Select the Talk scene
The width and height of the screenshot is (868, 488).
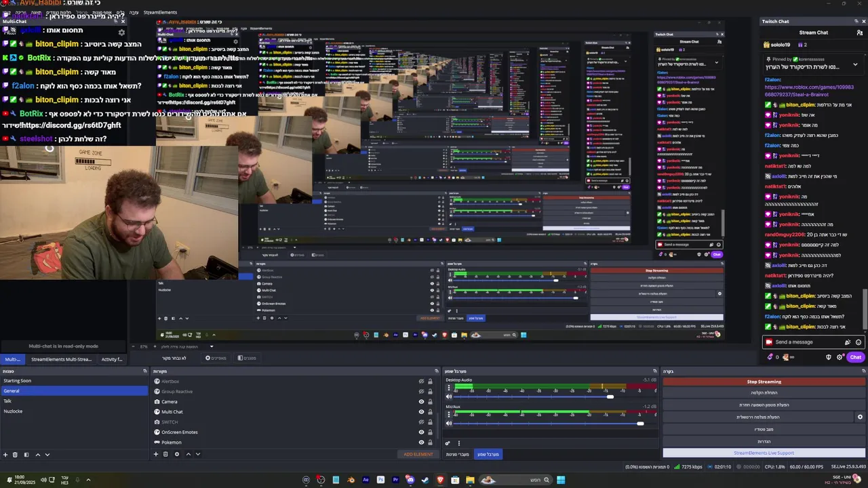[74, 401]
